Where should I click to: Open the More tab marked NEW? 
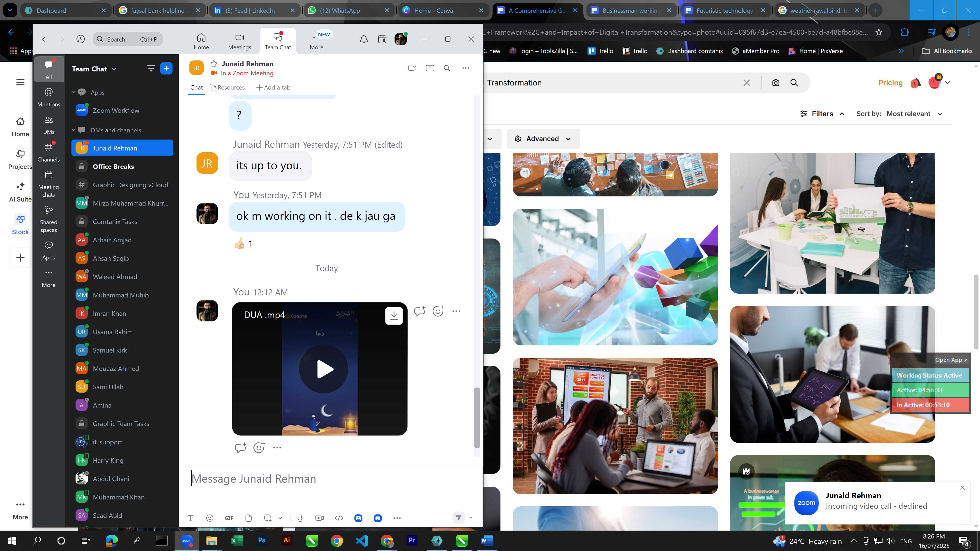click(x=316, y=41)
